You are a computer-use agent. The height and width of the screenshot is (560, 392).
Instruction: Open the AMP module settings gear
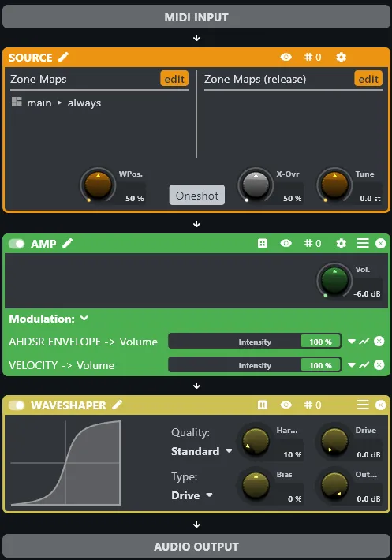(342, 243)
